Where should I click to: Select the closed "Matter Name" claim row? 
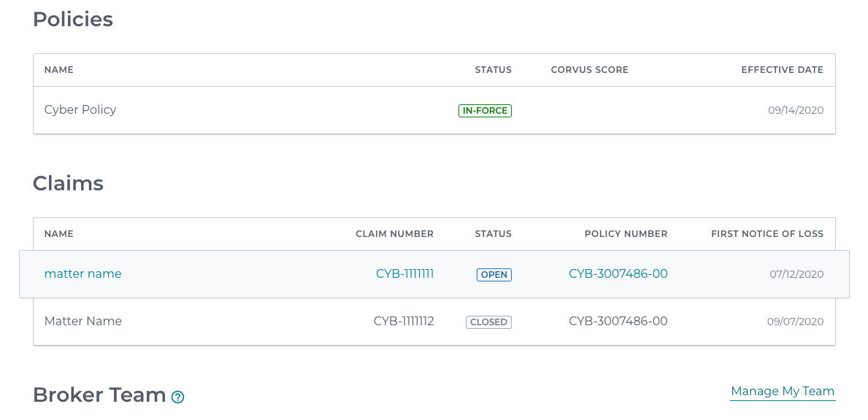pos(434,322)
